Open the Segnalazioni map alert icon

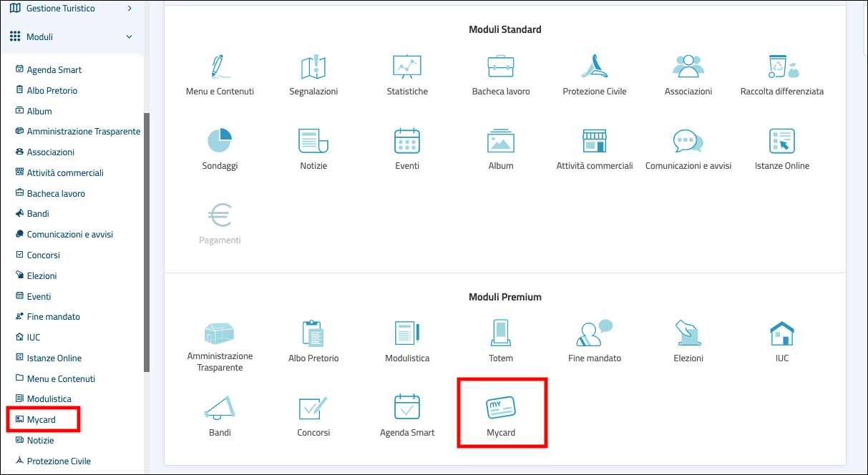point(313,67)
